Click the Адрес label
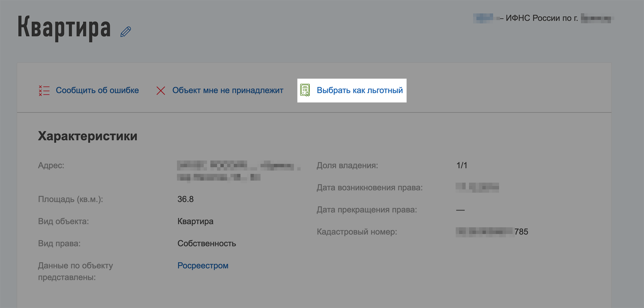 click(51, 165)
